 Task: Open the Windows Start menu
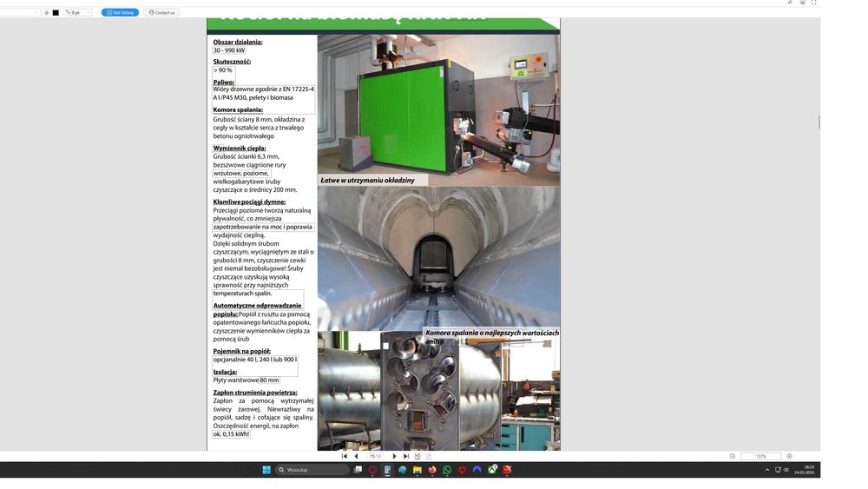266,470
